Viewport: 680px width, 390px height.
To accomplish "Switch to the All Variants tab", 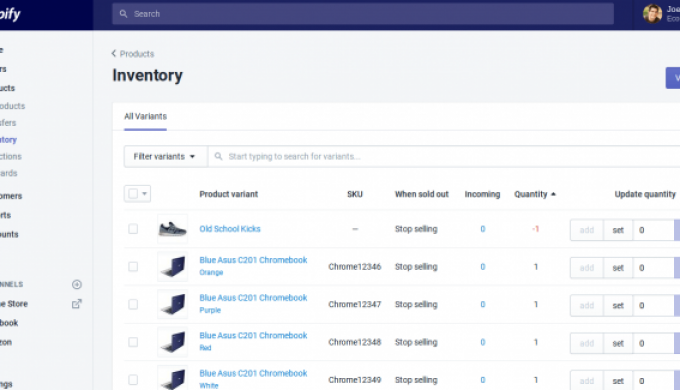I will click(145, 116).
